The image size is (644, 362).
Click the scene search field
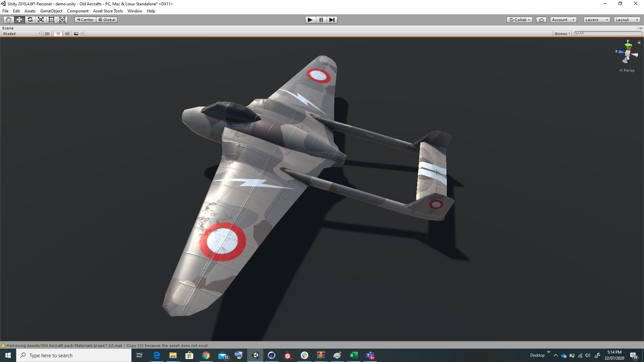608,34
